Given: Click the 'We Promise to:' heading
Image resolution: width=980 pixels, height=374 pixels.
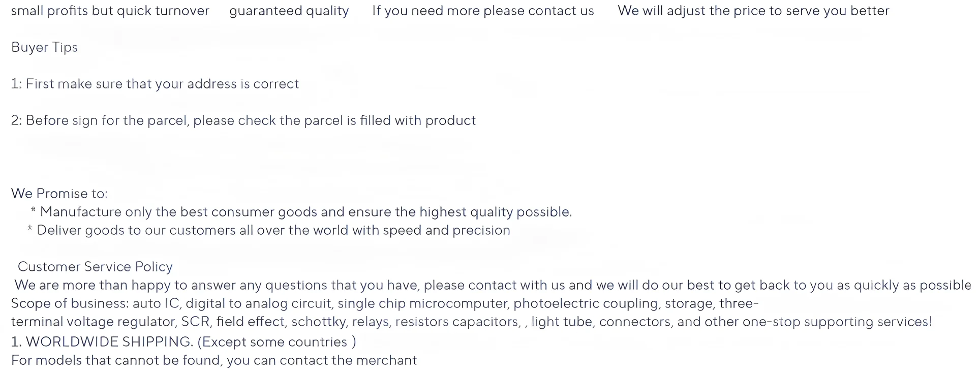Looking at the screenshot, I should click(x=59, y=194).
